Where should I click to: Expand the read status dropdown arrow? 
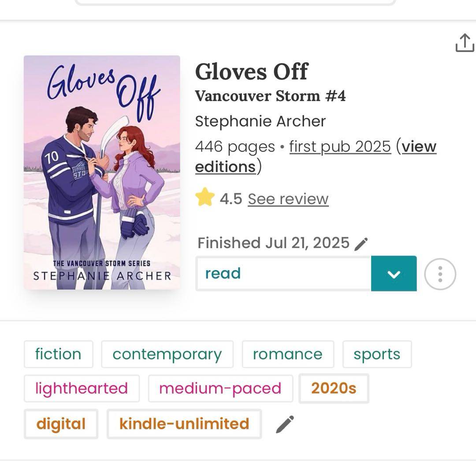(394, 274)
